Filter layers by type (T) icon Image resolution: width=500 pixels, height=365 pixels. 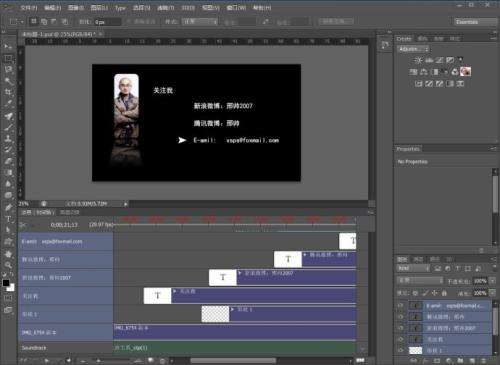[458, 268]
